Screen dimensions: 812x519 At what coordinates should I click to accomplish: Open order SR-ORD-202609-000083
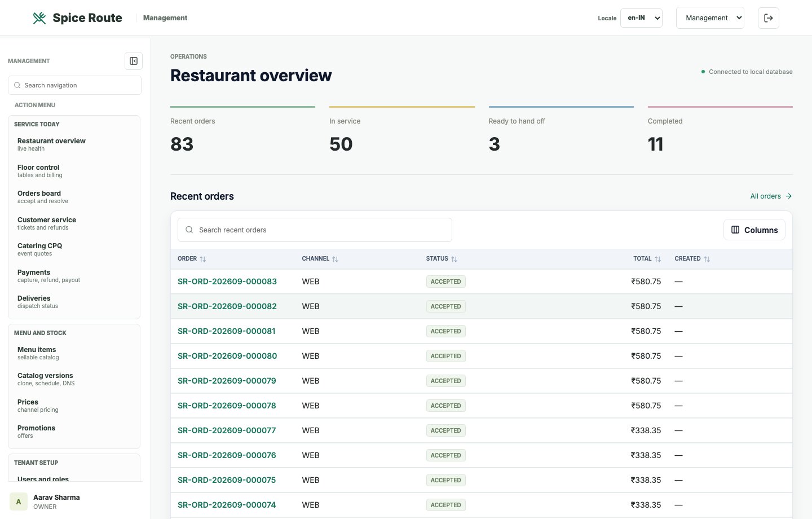click(227, 282)
